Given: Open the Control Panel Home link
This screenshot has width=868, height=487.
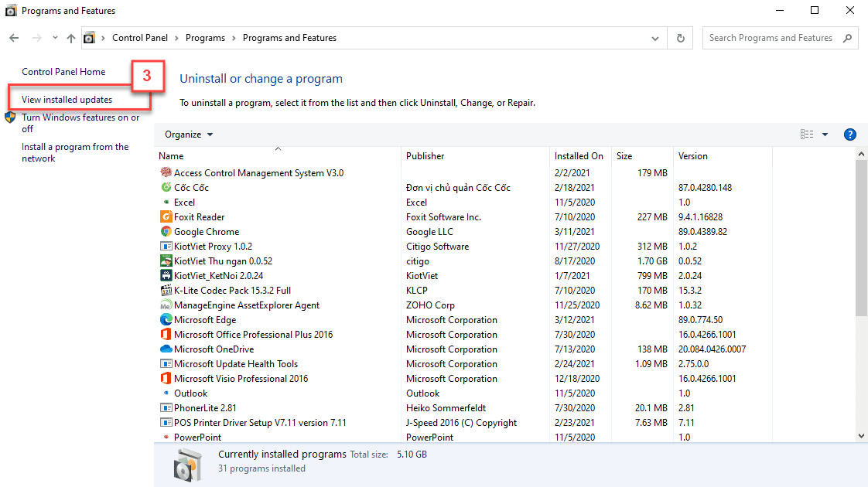Looking at the screenshot, I should (63, 71).
